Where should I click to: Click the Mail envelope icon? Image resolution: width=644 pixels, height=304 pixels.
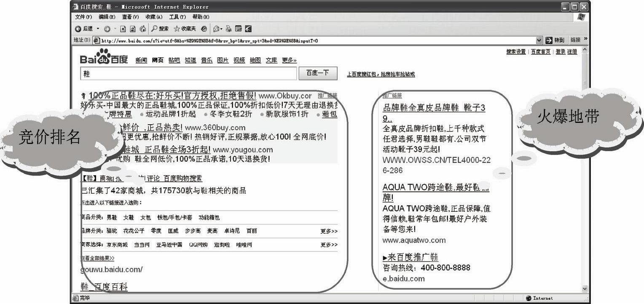[x=216, y=29]
